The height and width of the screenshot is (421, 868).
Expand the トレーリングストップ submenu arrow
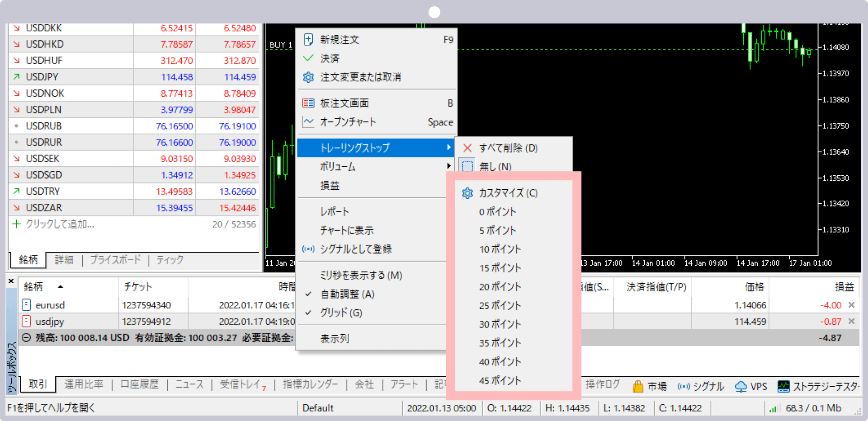448,147
